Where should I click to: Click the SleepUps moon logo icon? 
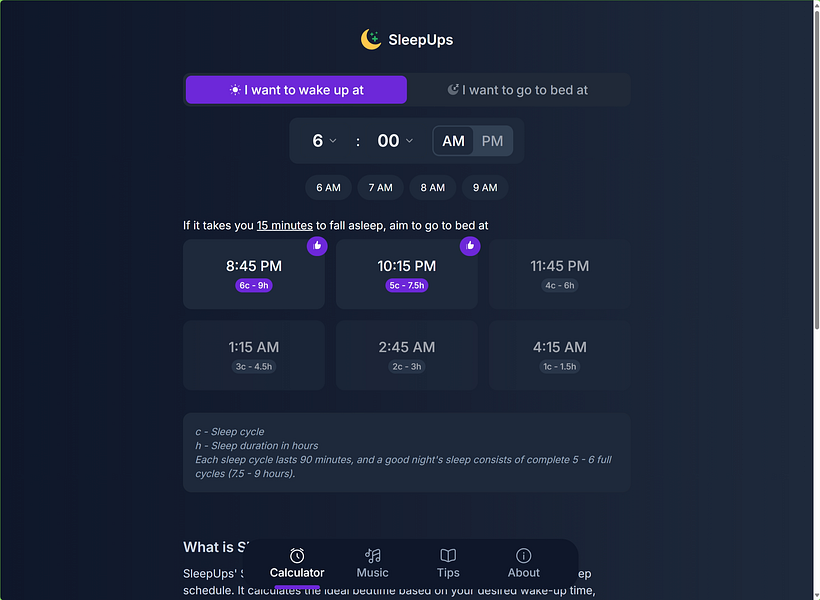[x=371, y=39]
